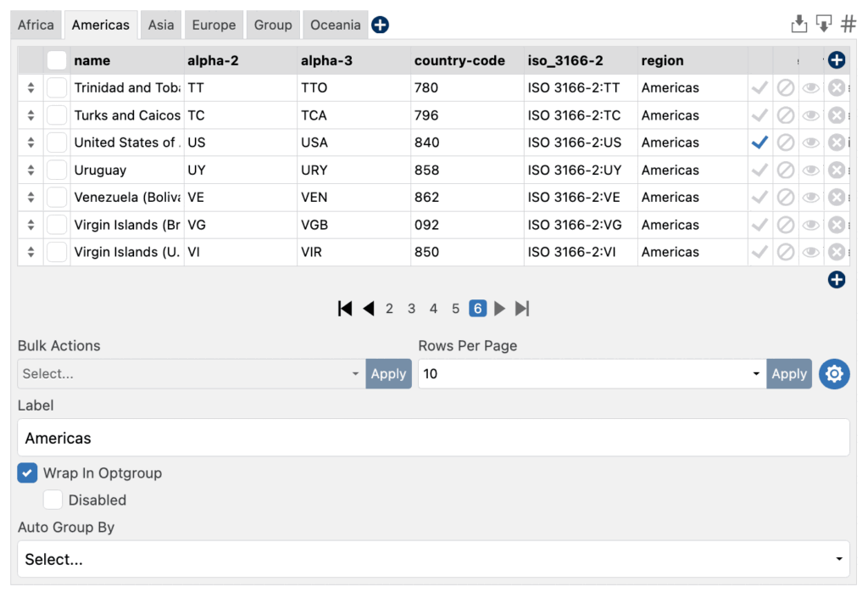The image size is (868, 598).
Task: Uncheck Wrap In Optgroup
Action: tap(27, 472)
